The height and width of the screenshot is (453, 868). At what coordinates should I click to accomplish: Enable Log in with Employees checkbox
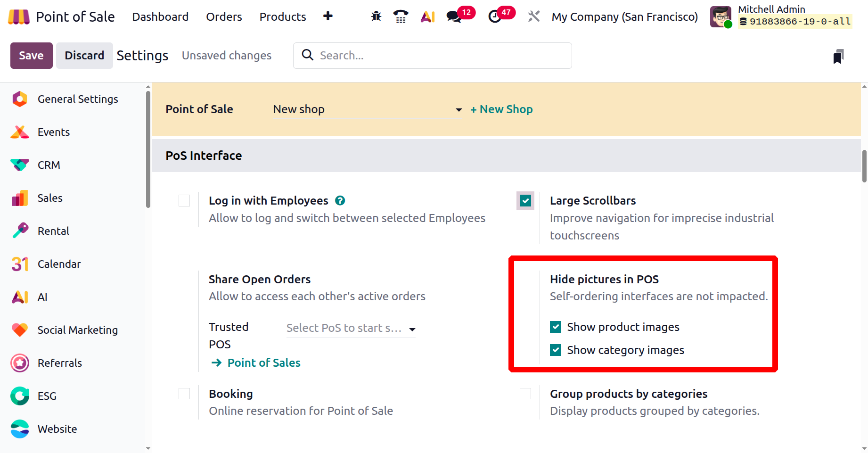(x=184, y=201)
